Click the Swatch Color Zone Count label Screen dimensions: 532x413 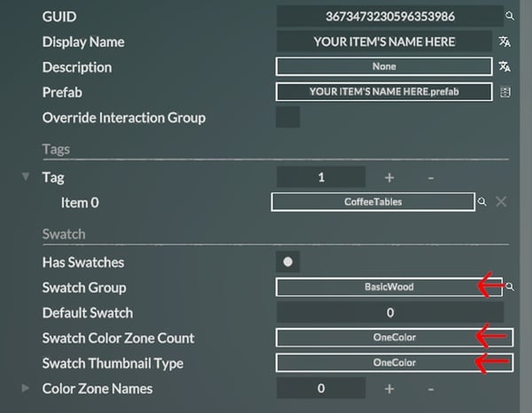point(118,338)
